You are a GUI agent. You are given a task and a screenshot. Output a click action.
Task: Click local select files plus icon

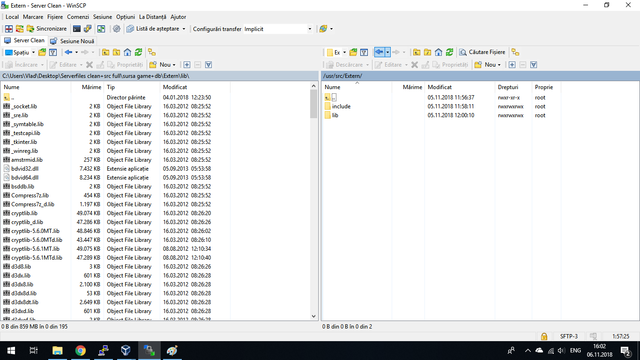[x=187, y=65]
